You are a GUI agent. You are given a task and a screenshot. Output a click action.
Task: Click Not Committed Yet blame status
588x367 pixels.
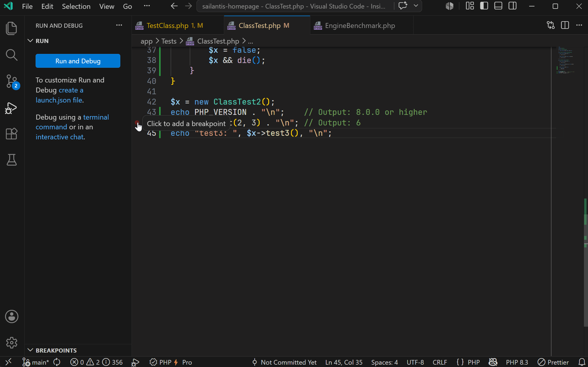[284, 362]
